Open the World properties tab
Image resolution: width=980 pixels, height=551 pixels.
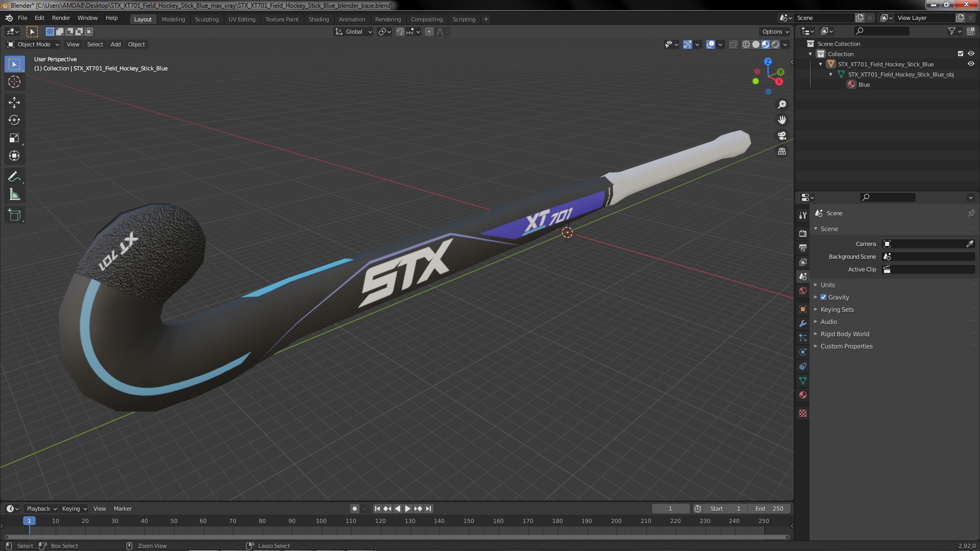click(803, 291)
